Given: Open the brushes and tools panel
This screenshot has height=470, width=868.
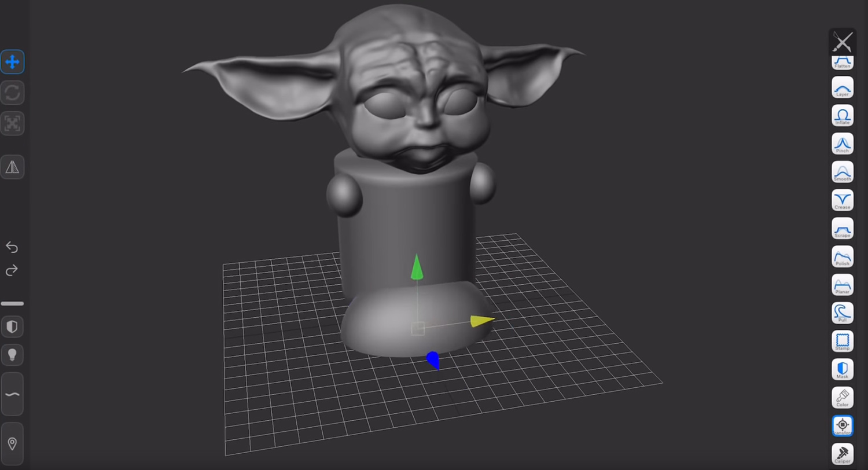Looking at the screenshot, I should tap(842, 42).
